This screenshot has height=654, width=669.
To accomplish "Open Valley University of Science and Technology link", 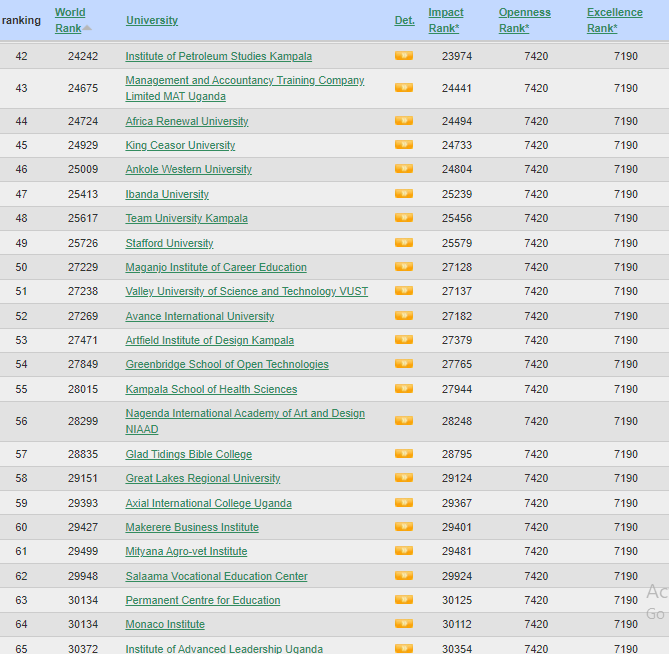I will [x=247, y=291].
